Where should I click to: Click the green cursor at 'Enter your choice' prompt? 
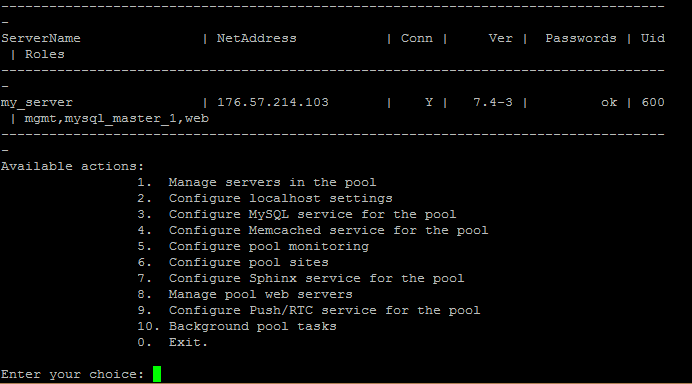tap(157, 374)
